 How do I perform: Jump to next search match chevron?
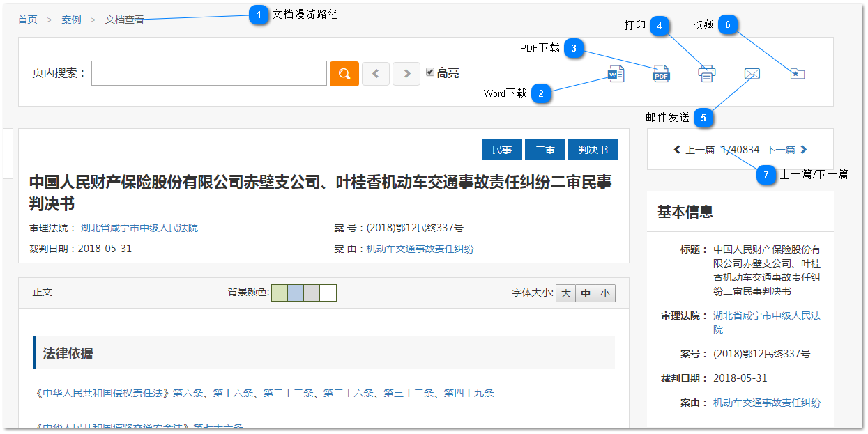406,72
